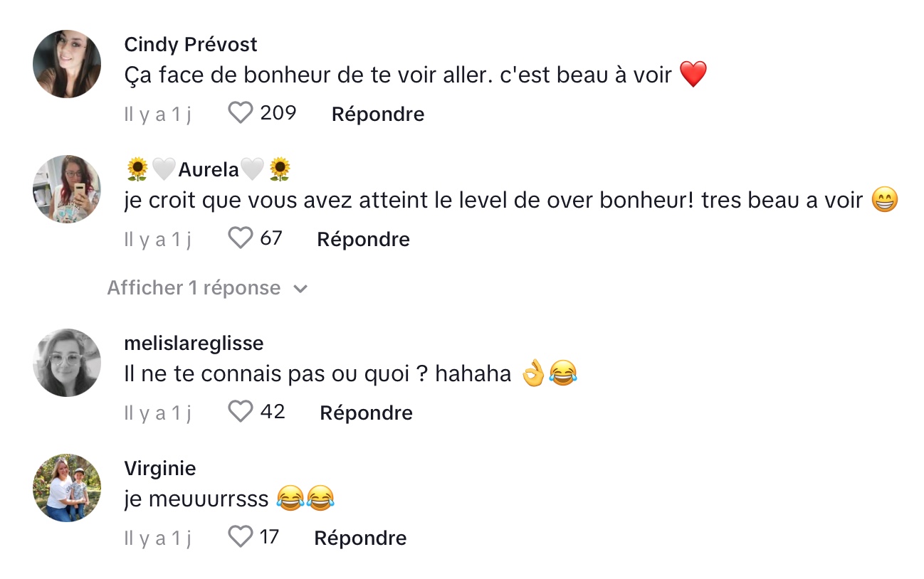Like Cindy Prévost's comment with the heart
This screenshot has height=579, width=924.
pyautogui.click(x=241, y=113)
